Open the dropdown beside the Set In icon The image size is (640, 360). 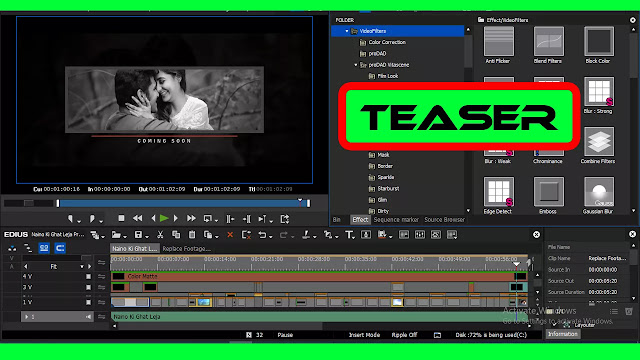[x=79, y=221]
